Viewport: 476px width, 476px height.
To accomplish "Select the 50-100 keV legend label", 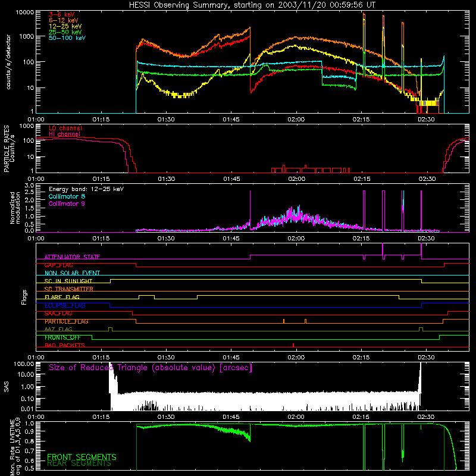I will click(67, 37).
